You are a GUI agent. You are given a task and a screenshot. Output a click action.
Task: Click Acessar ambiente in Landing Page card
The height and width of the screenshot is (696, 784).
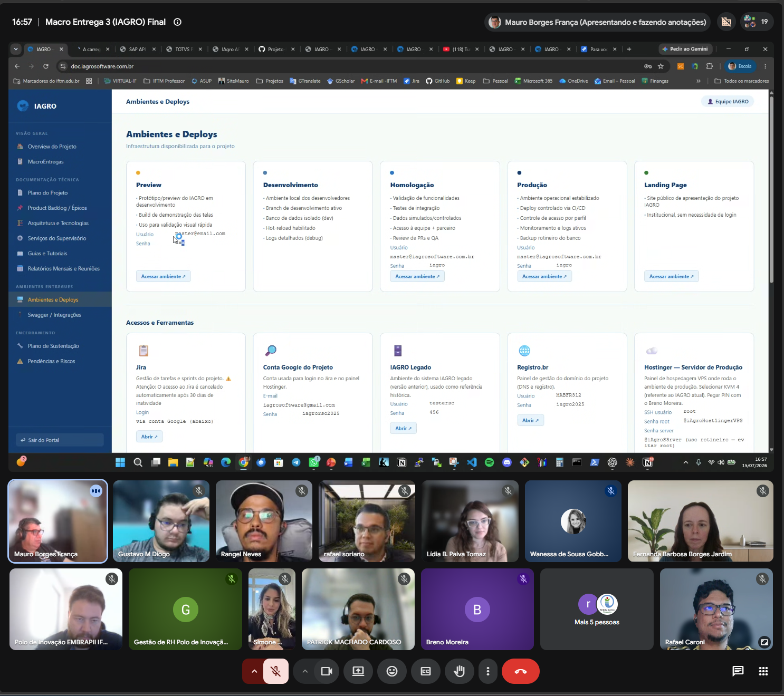coord(672,276)
